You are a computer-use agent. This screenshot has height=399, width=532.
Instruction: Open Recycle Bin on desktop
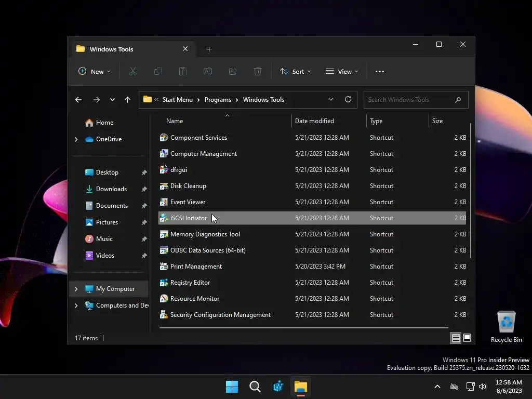coord(506,326)
